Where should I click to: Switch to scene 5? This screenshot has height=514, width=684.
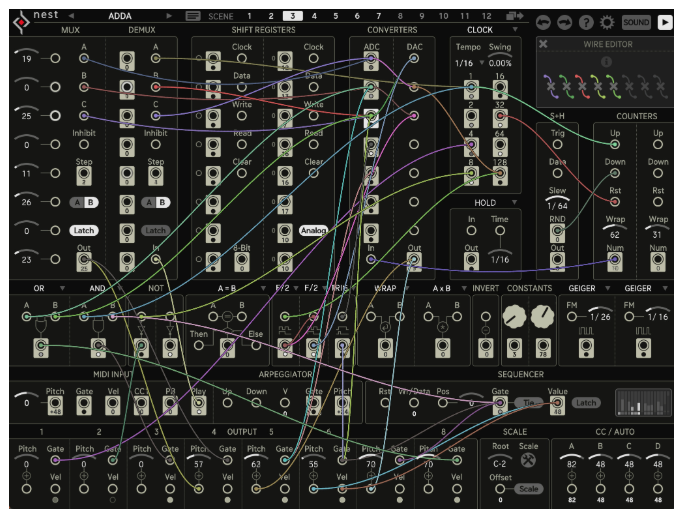coord(335,16)
